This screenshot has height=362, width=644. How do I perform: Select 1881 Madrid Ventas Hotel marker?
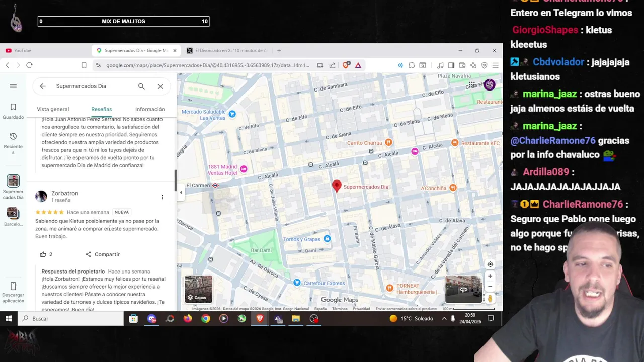tap(244, 169)
